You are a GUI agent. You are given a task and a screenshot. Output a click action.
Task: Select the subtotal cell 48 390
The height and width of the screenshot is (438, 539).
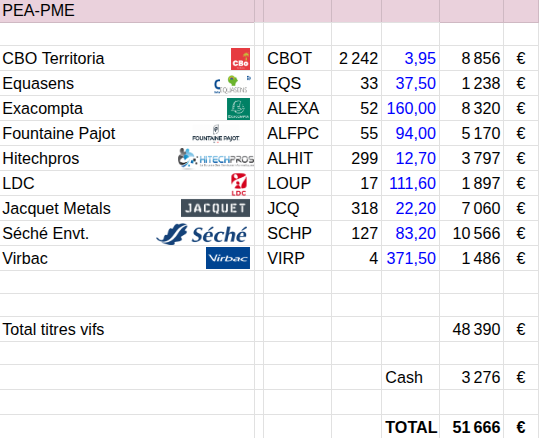pos(472,329)
